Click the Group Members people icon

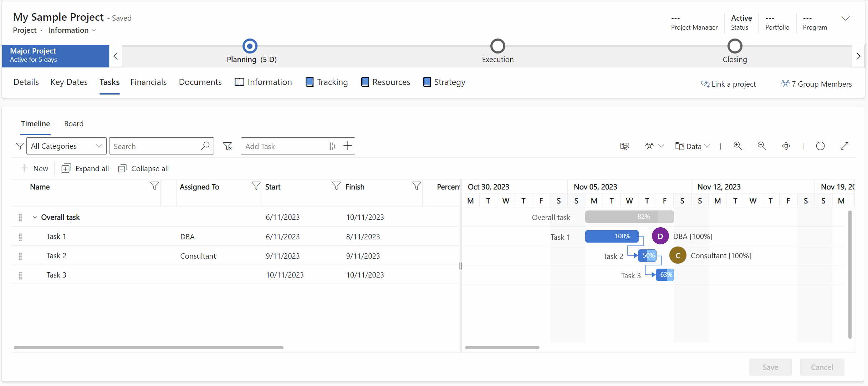click(x=785, y=83)
